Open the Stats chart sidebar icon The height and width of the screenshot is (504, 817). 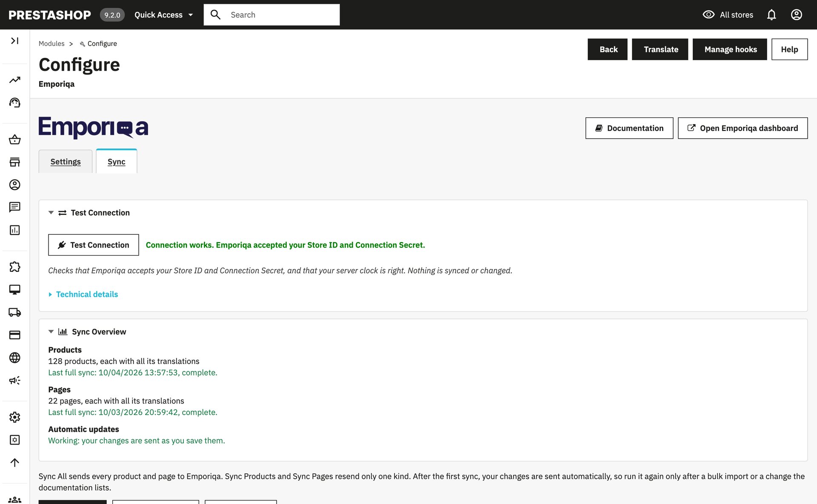coord(15,230)
